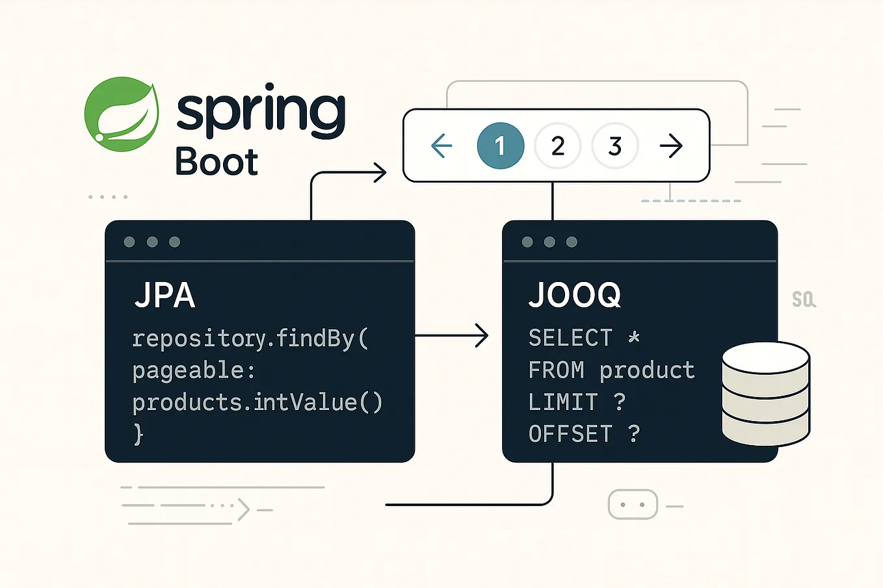Click the third window dot on the JOOQ window
Screen dimensions: 883x588
[x=572, y=241]
